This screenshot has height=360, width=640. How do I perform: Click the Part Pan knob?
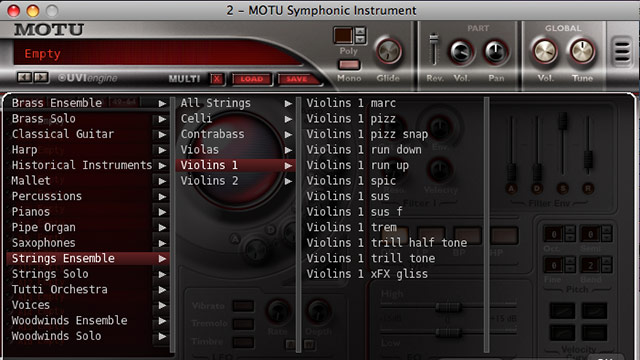pos(496,53)
